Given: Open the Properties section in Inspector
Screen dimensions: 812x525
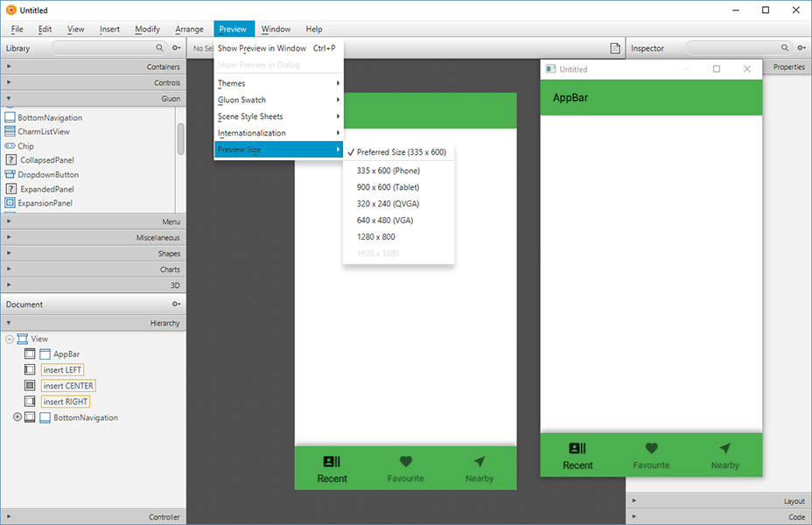Looking at the screenshot, I should (787, 66).
